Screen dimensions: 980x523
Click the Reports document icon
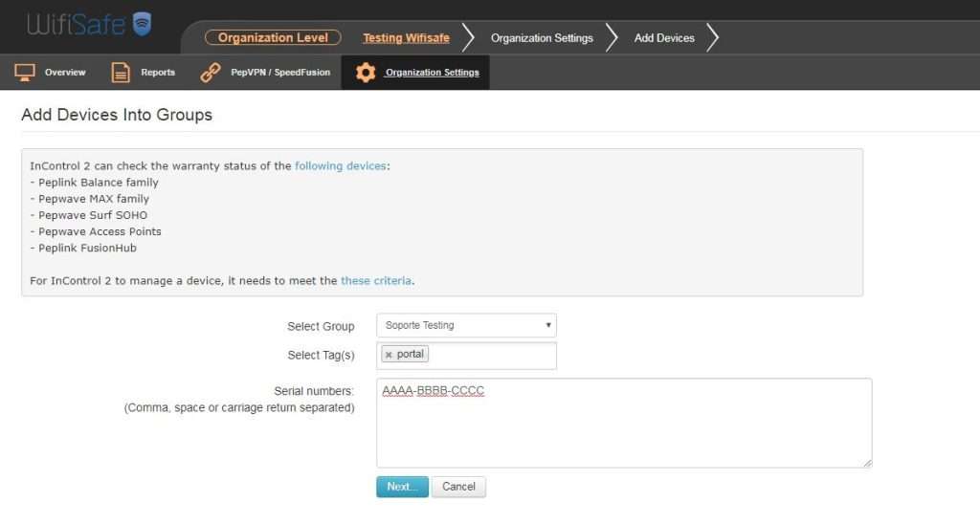[x=121, y=73]
